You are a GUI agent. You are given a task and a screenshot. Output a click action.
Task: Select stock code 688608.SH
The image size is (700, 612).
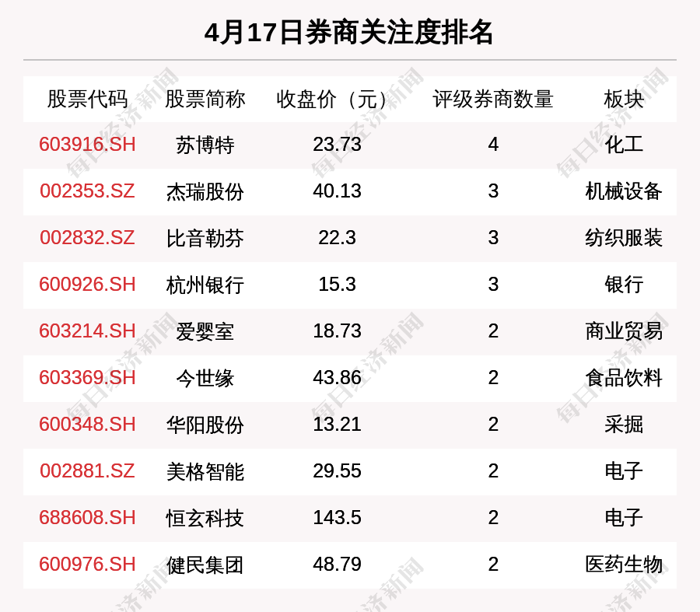pos(87,518)
